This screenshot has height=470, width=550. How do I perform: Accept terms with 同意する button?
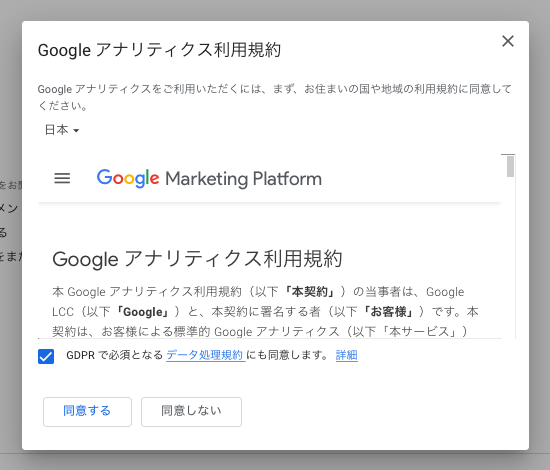(x=87, y=411)
